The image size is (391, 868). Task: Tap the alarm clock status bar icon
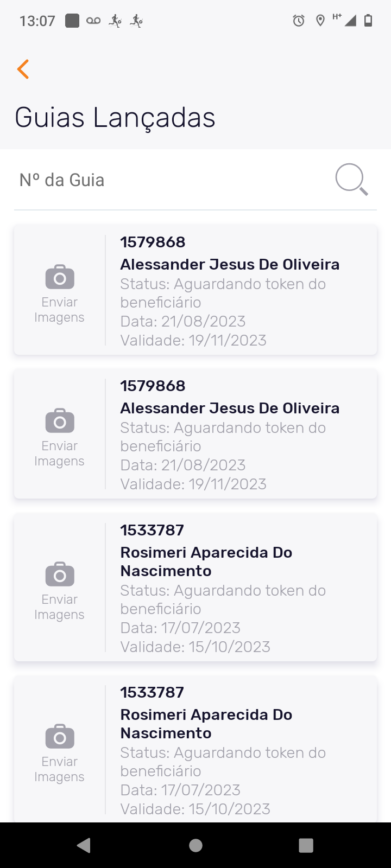tap(299, 21)
